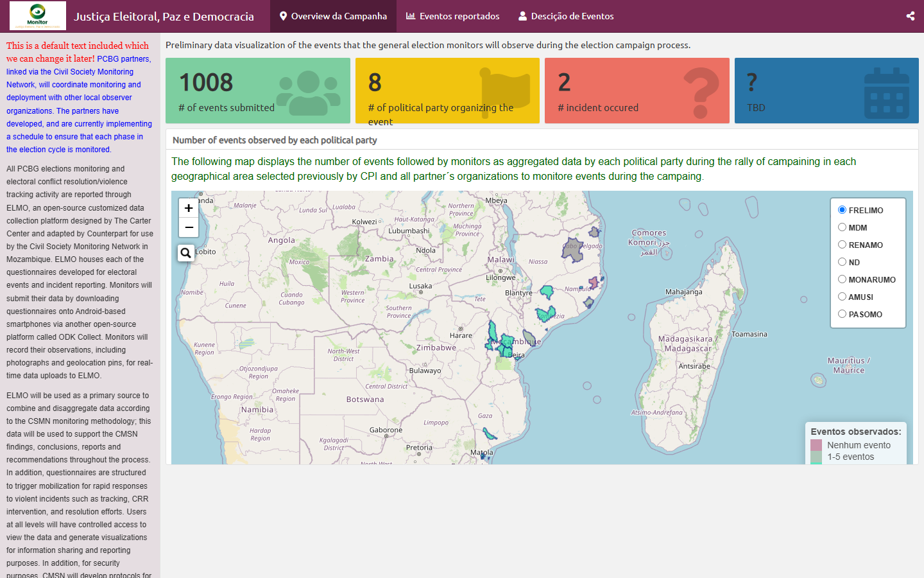This screenshot has width=924, height=578.
Task: Click the people icon in events submitted card
Action: point(308,93)
